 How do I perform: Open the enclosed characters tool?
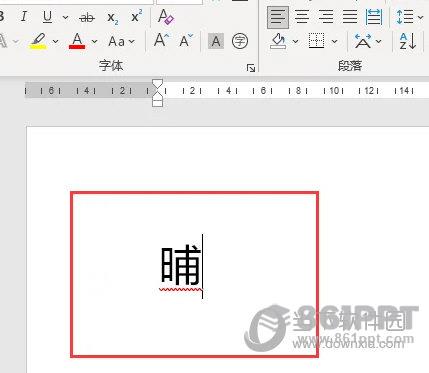pyautogui.click(x=240, y=41)
